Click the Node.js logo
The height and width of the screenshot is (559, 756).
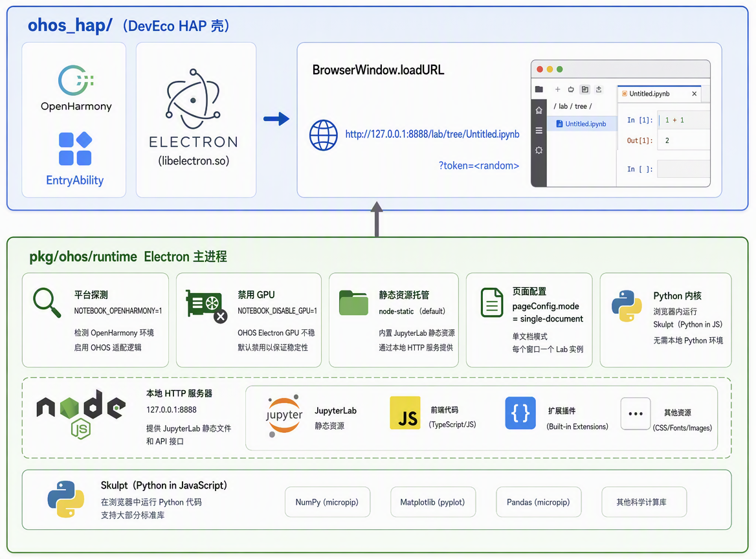(x=81, y=415)
